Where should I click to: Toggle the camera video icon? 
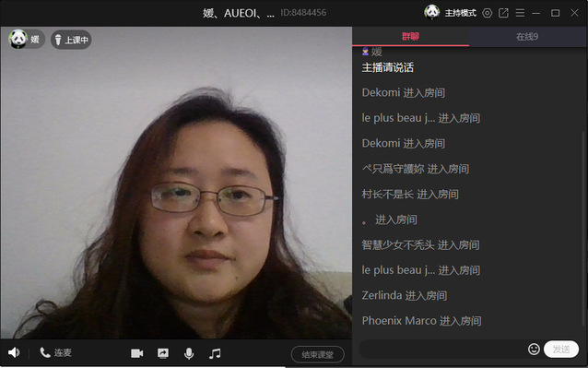pos(137,353)
